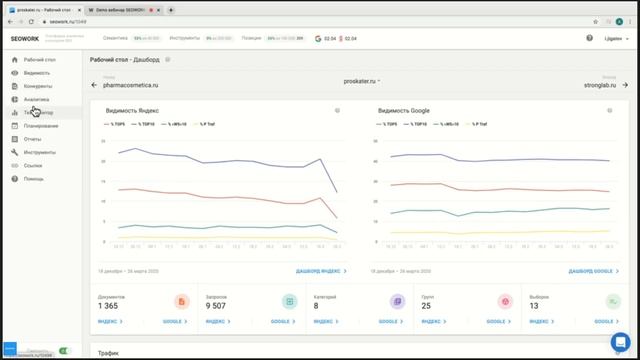
Task: Open options icon of Видимость Яндекс chart
Action: pos(337,111)
